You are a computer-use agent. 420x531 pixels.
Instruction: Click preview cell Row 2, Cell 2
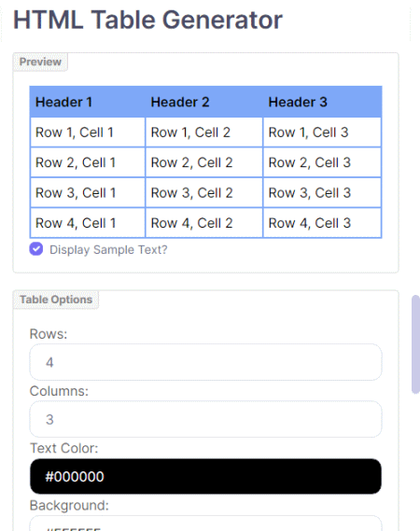coord(203,162)
